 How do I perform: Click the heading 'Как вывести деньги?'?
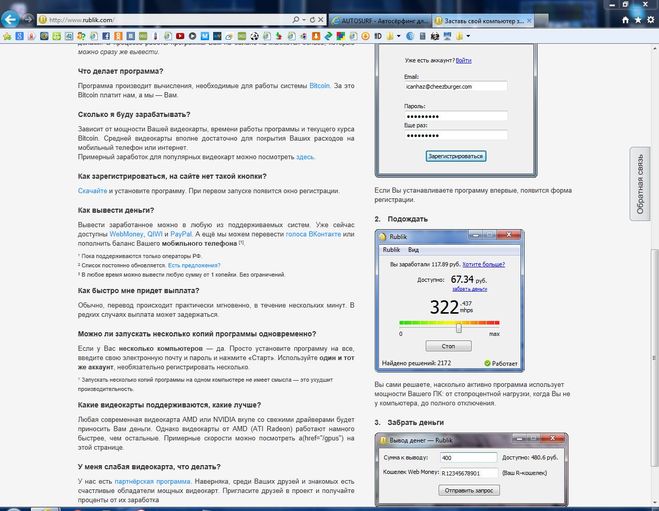pos(116,210)
